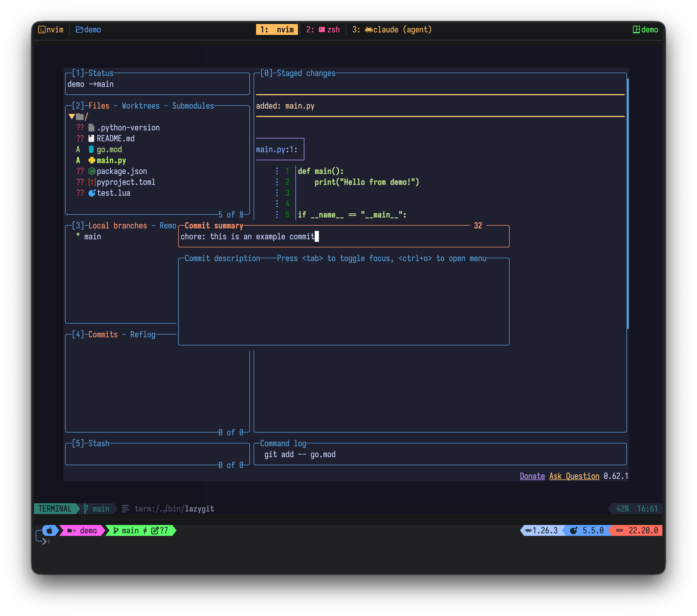
Task: Click the 16:61 cursor position in statusline
Action: pyautogui.click(x=647, y=508)
